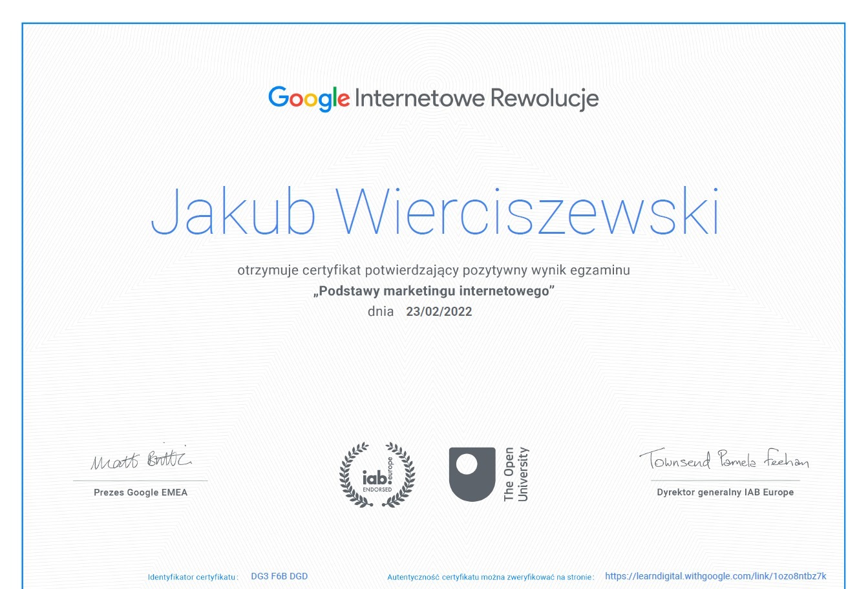Click the Dyrektor generalny IAB Europe caption
Viewport: 868px width, 589px height.
point(725,492)
